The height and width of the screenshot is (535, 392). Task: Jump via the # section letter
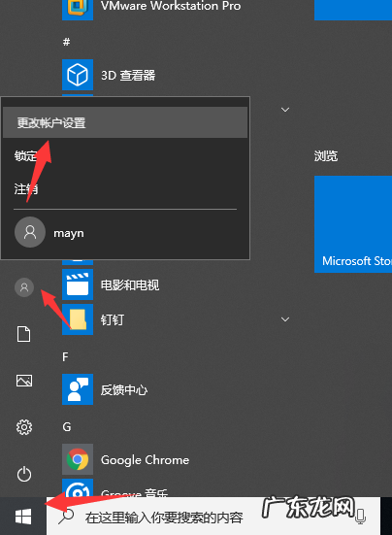click(x=67, y=42)
